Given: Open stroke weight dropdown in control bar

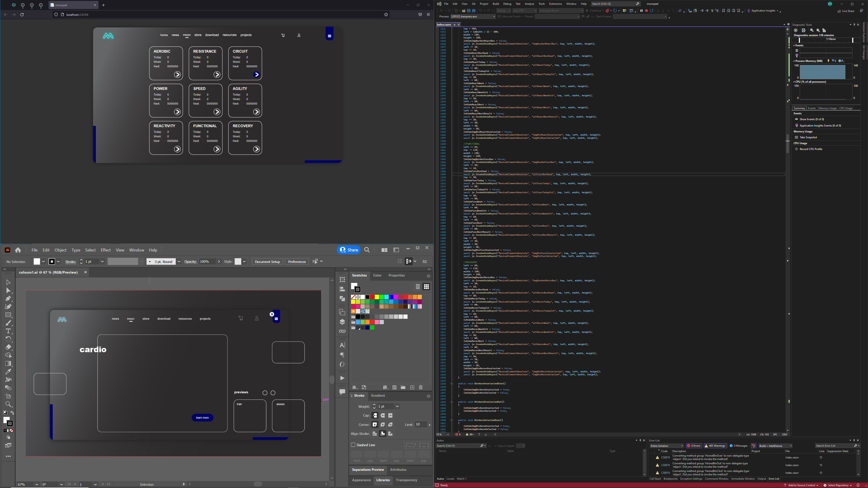Looking at the screenshot, I should click(x=102, y=262).
